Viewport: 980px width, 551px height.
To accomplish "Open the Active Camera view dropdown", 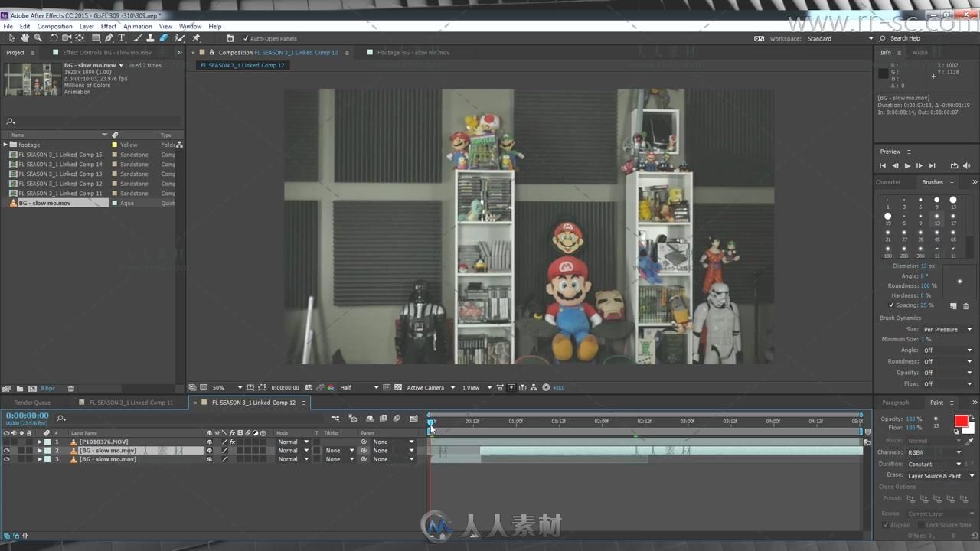I will point(430,387).
